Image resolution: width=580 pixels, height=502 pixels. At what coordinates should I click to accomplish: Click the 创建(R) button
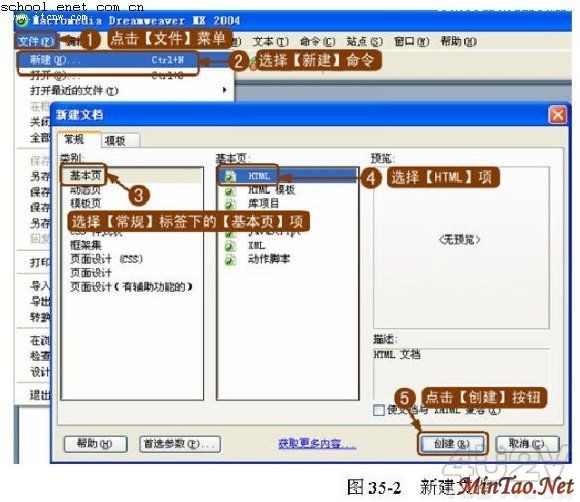(452, 444)
